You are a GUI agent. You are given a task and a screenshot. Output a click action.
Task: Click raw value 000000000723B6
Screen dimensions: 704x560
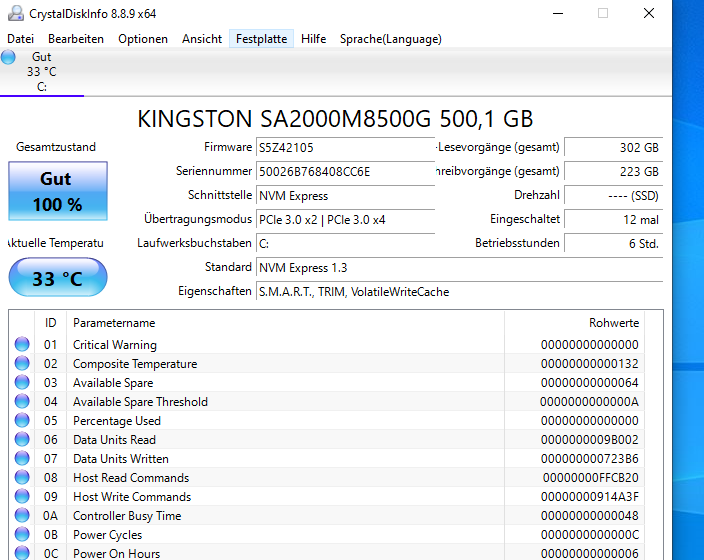pyautogui.click(x=590, y=459)
